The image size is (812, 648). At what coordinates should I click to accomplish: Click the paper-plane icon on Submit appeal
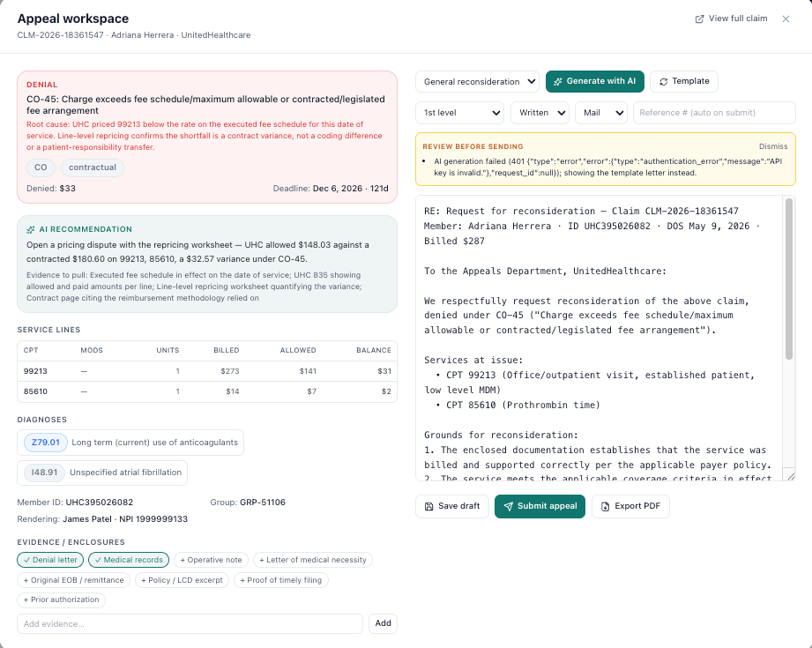click(x=509, y=506)
